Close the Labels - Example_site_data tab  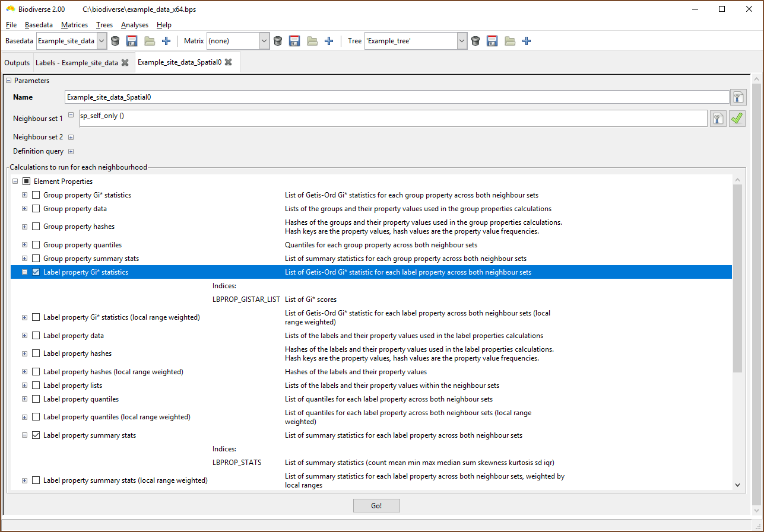click(124, 62)
